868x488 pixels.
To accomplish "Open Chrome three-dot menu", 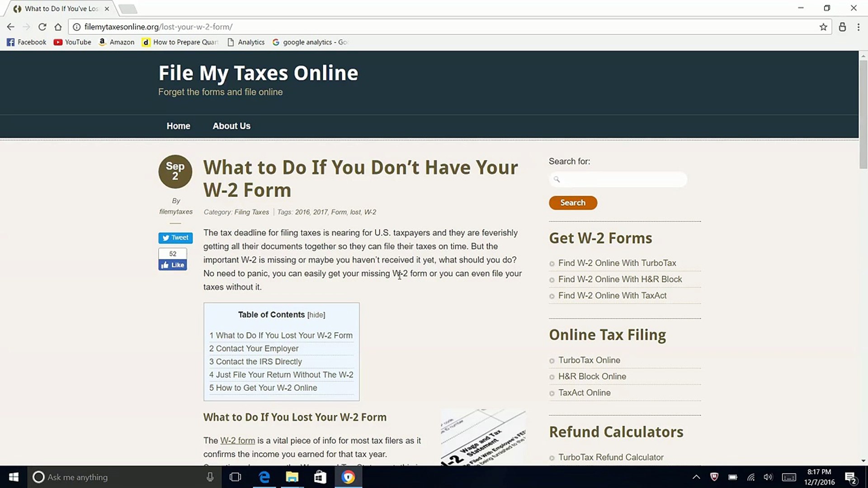I will click(x=858, y=27).
